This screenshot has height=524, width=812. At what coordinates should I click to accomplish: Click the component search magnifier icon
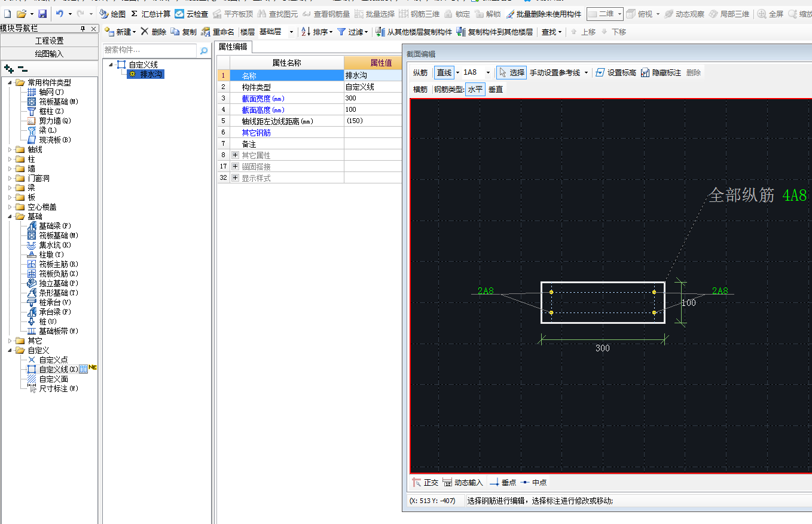204,51
